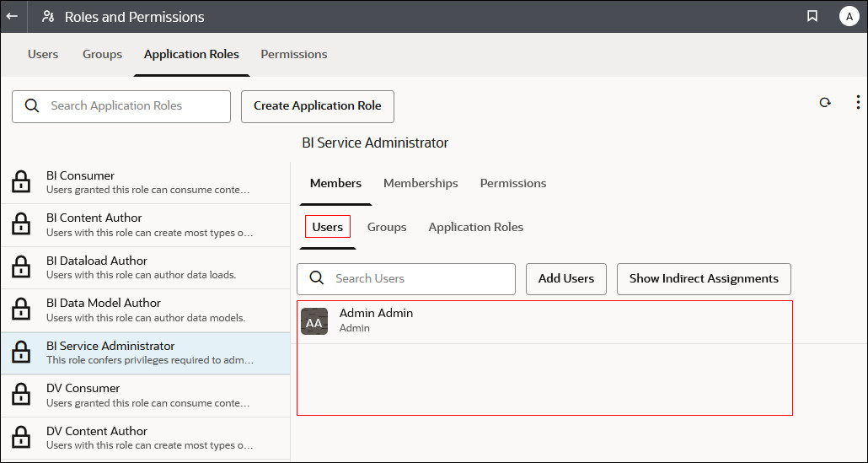Switch to the top Permissions tab
The image size is (868, 463).
(x=294, y=54)
